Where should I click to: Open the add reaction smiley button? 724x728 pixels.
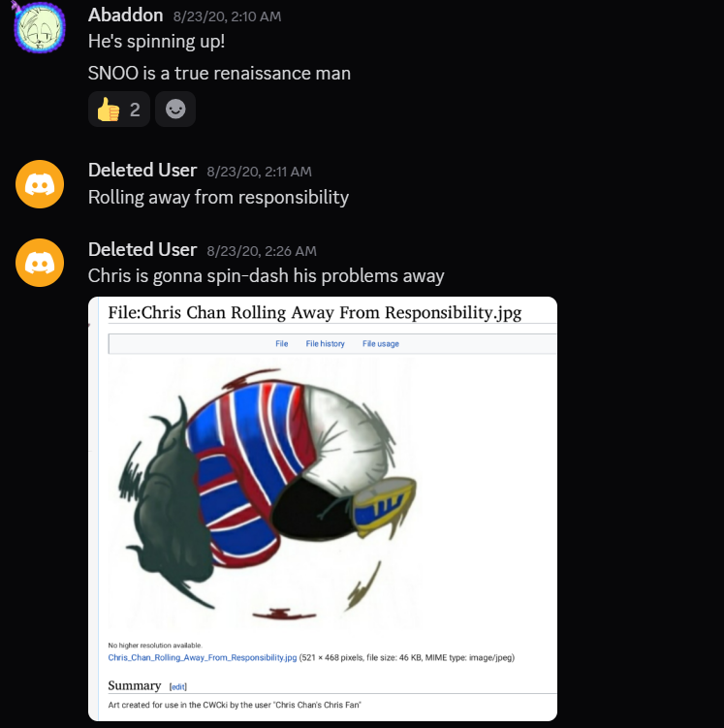pos(175,110)
